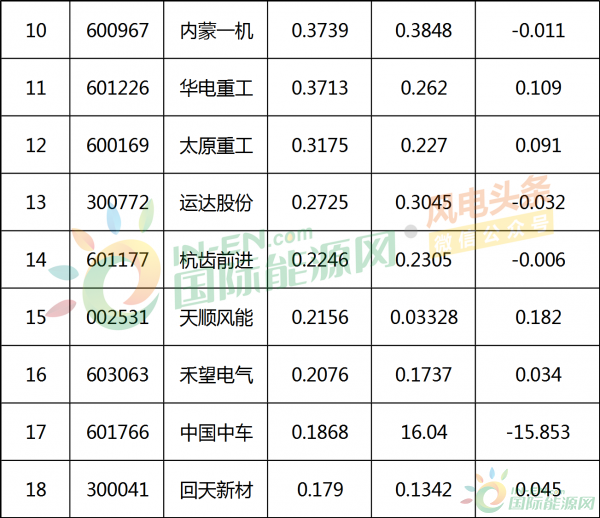Image resolution: width=600 pixels, height=518 pixels.
Task: Select difference value -0.006
Action: [538, 260]
